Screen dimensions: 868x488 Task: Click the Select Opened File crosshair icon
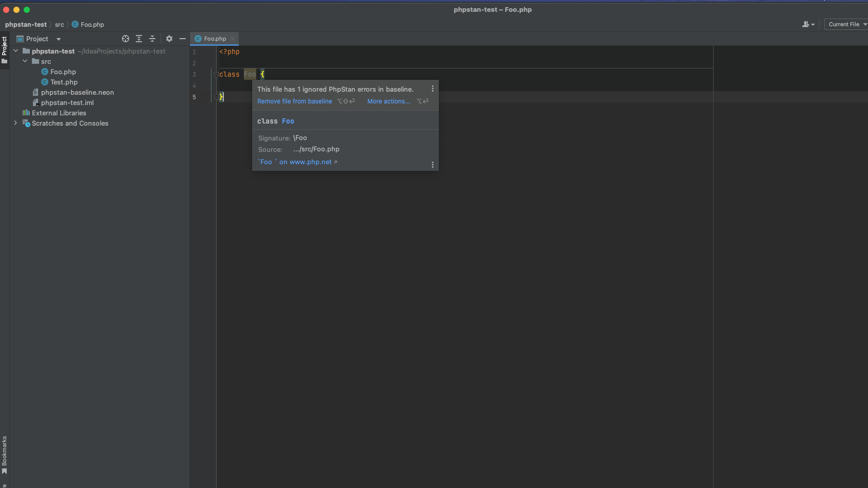click(x=125, y=39)
